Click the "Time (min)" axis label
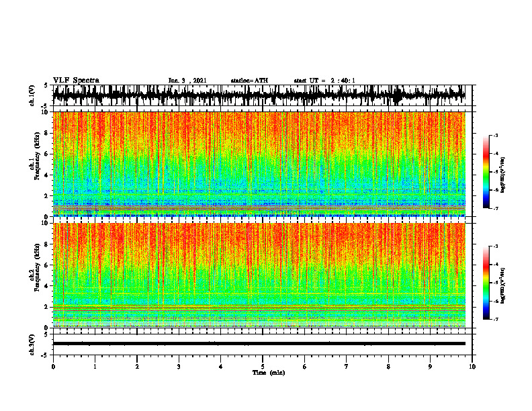Image resolution: width=532 pixels, height=411 pixels. click(x=269, y=373)
